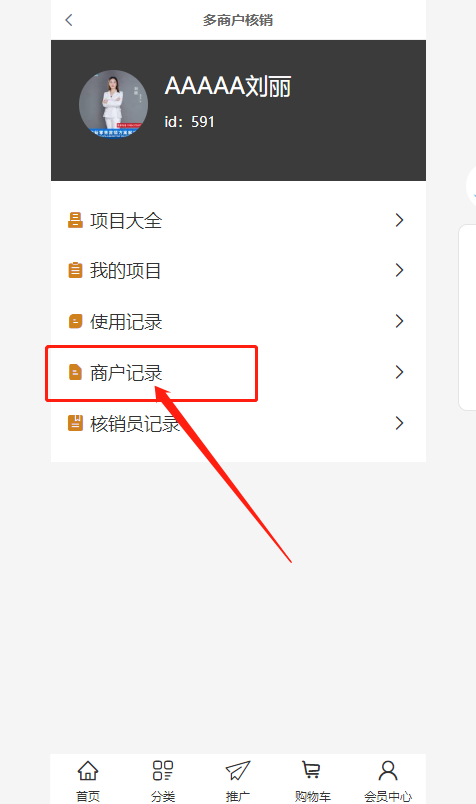Expand 项目大全 via its right chevron

pos(400,220)
